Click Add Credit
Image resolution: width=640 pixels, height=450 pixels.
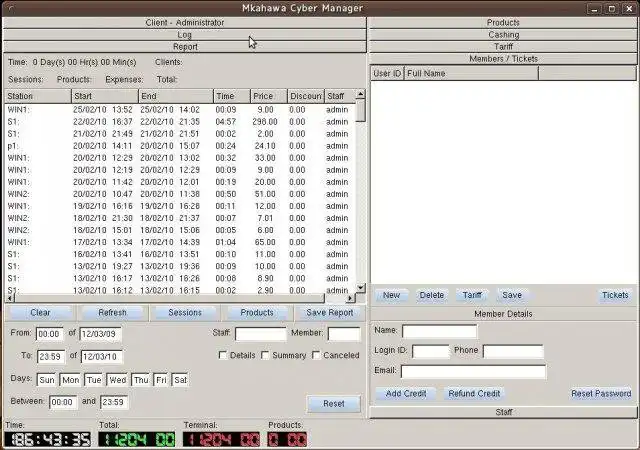click(x=406, y=394)
